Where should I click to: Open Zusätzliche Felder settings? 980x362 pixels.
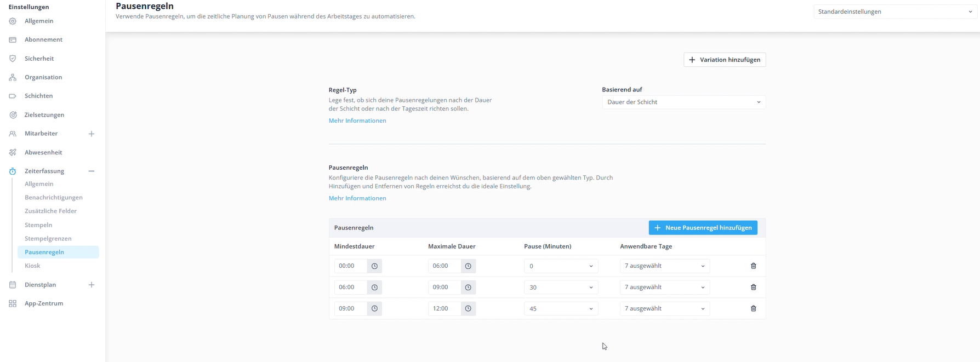[50, 211]
